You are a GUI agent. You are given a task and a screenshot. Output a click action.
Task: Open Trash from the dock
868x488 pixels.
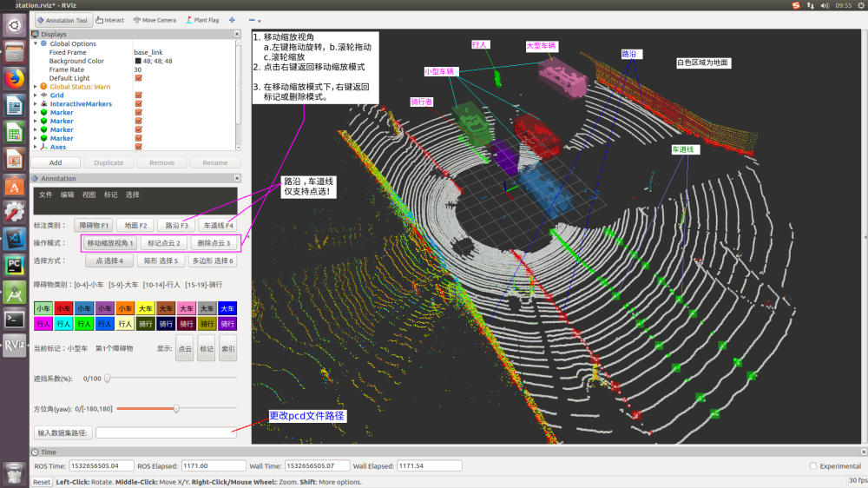click(x=15, y=473)
